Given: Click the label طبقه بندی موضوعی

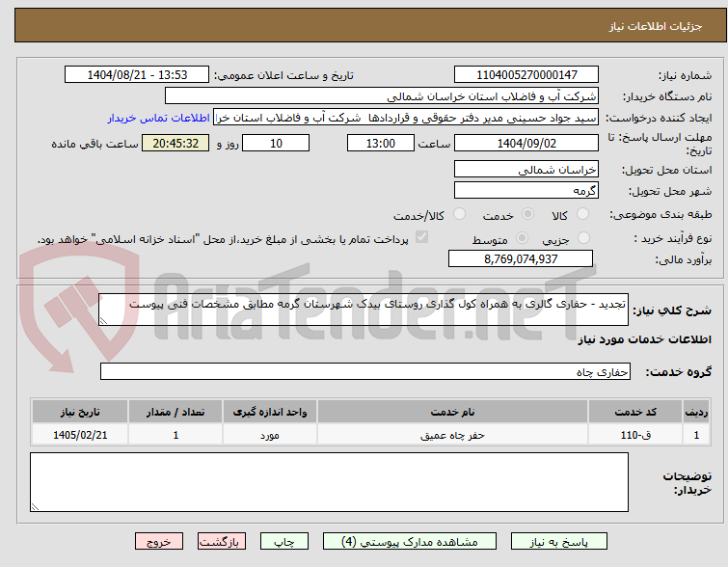Looking at the screenshot, I should tap(661, 214).
